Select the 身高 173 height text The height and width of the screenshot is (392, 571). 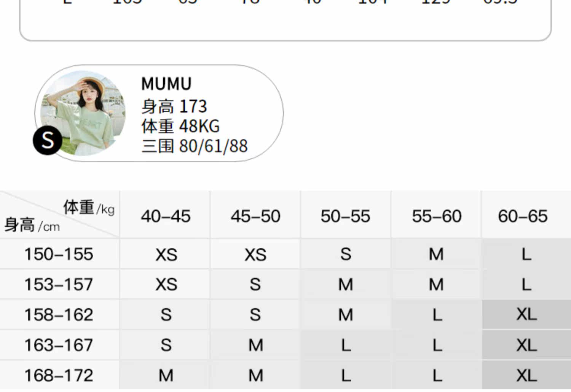click(x=174, y=106)
